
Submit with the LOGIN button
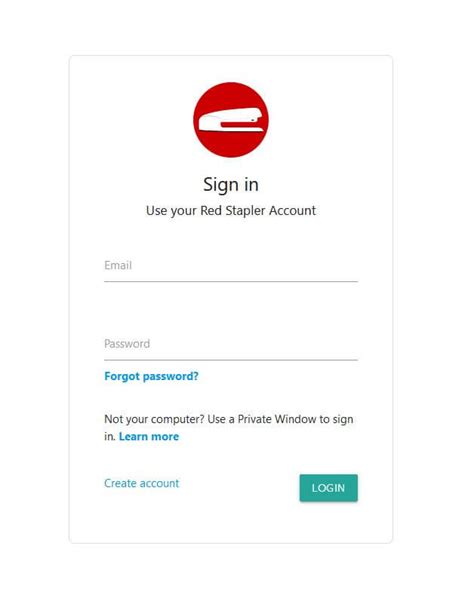pyautogui.click(x=328, y=488)
